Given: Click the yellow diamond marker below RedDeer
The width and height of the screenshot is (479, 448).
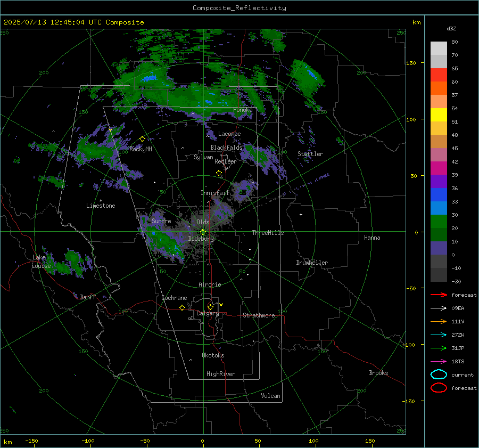Looking at the screenshot, I should (x=219, y=173).
